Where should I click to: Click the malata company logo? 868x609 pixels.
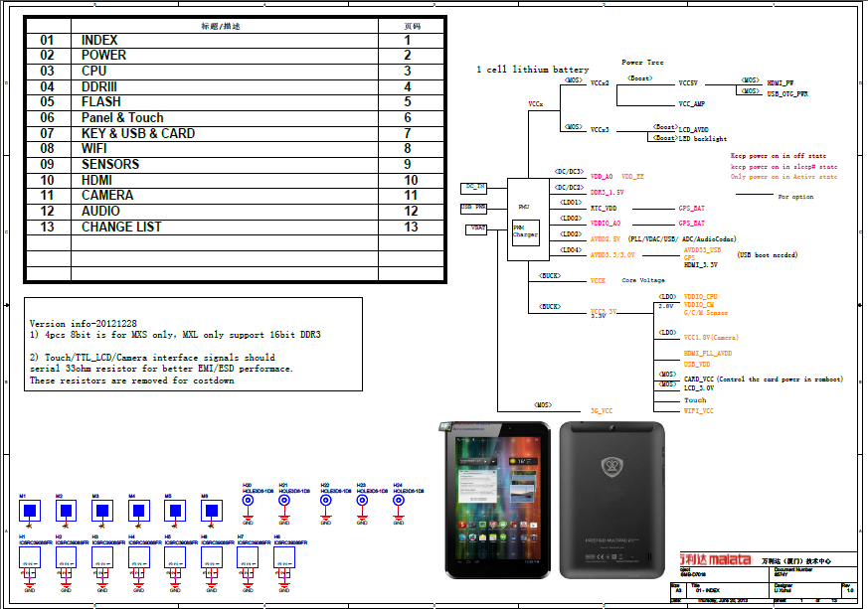(716, 560)
